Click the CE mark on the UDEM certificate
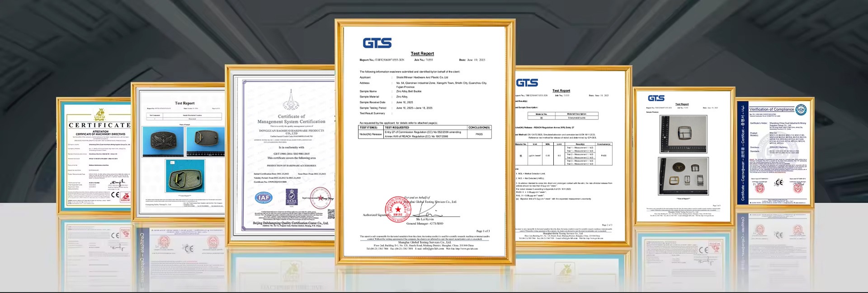Screen dimensions: 868x293 tap(115, 195)
